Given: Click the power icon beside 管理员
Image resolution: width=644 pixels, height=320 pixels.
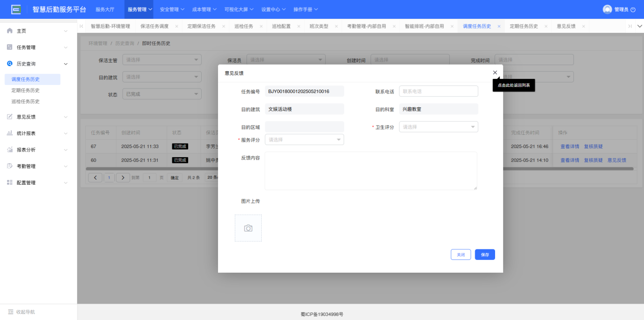Looking at the screenshot, I should point(633,10).
